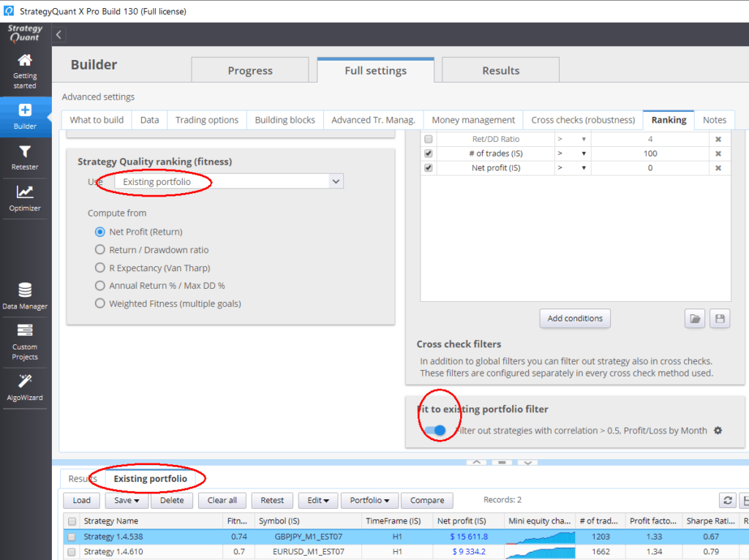
Task: Remove the Ret/DD Ratio condition
Action: [x=718, y=140]
